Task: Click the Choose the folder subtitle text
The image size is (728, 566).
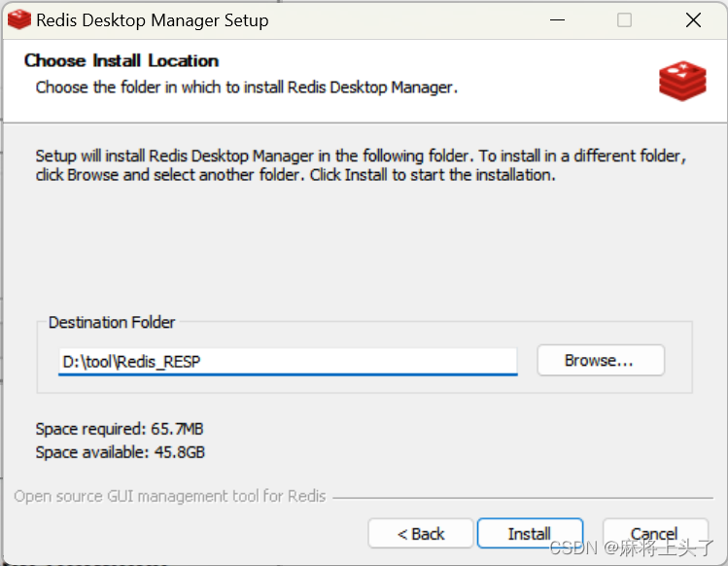Action: click(x=247, y=88)
